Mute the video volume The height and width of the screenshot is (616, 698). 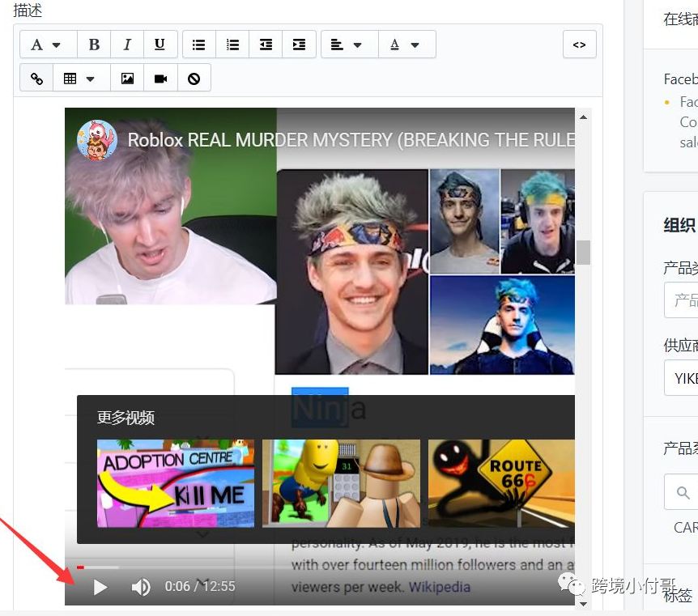tap(141, 587)
